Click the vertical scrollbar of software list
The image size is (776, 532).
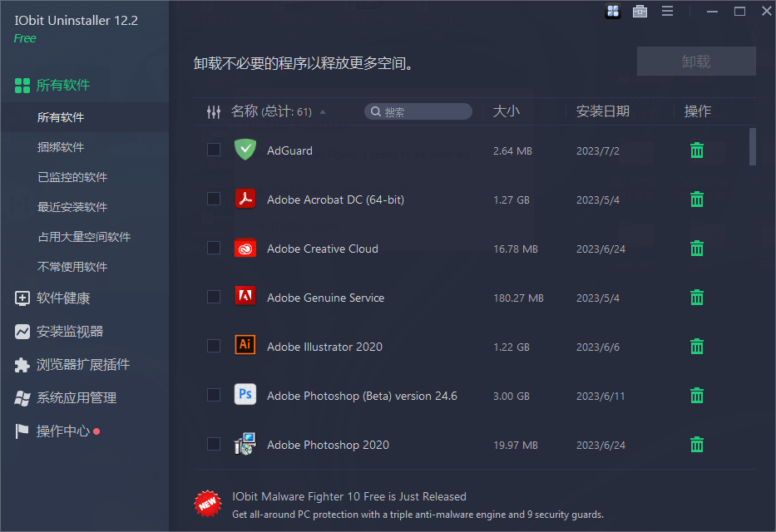[x=753, y=147]
